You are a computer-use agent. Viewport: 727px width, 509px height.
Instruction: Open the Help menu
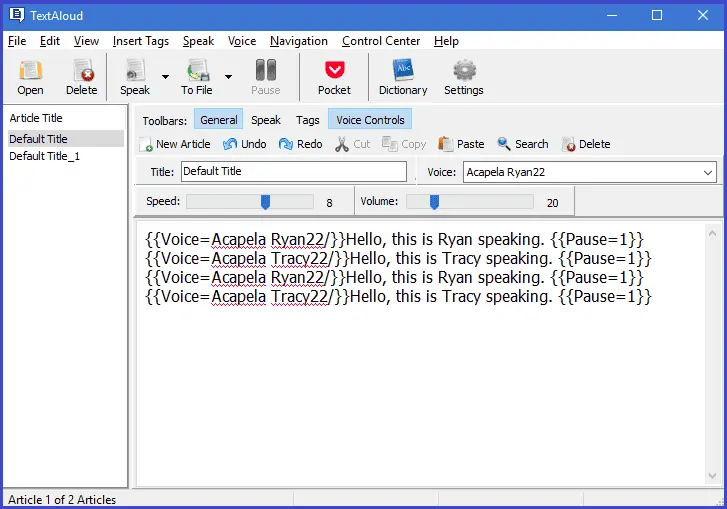click(446, 41)
